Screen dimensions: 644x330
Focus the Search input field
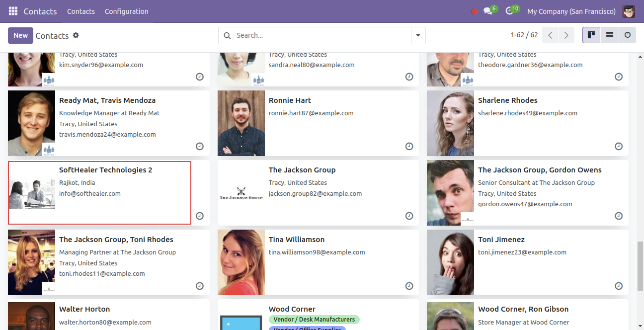coord(322,35)
